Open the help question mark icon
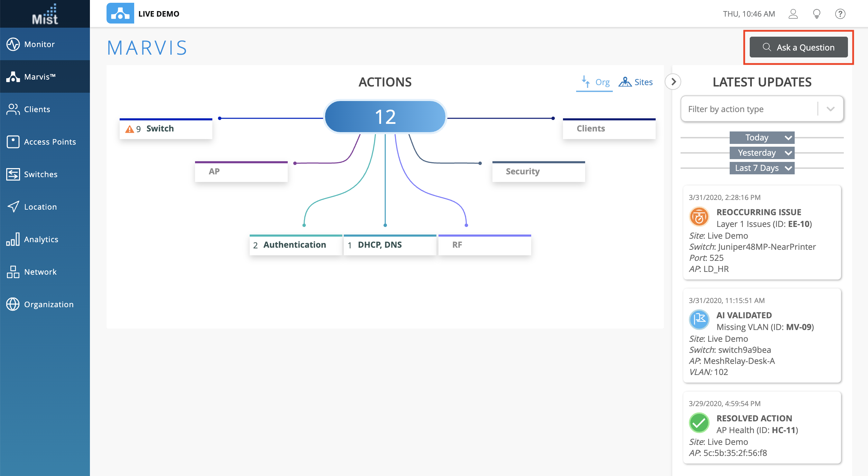 pyautogui.click(x=840, y=14)
